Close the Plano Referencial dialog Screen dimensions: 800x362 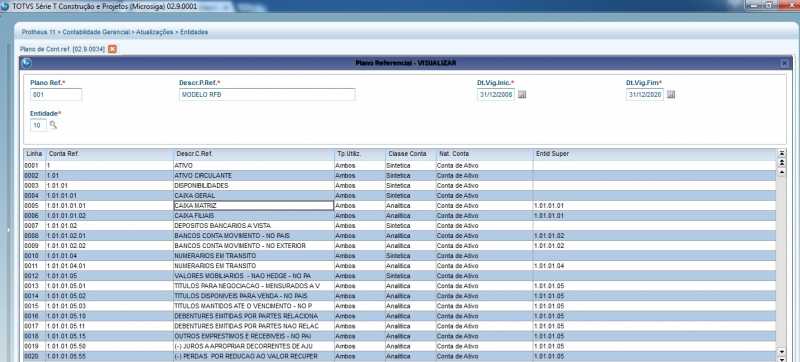pos(784,63)
